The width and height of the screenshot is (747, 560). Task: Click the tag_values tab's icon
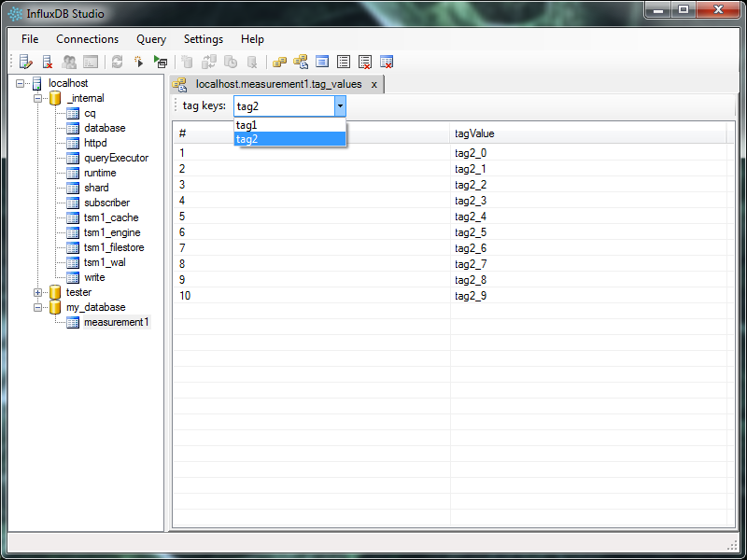179,85
